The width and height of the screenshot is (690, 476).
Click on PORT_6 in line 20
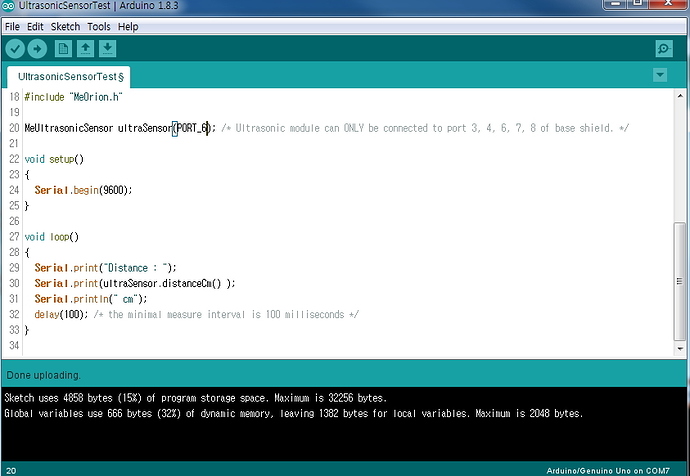193,128
